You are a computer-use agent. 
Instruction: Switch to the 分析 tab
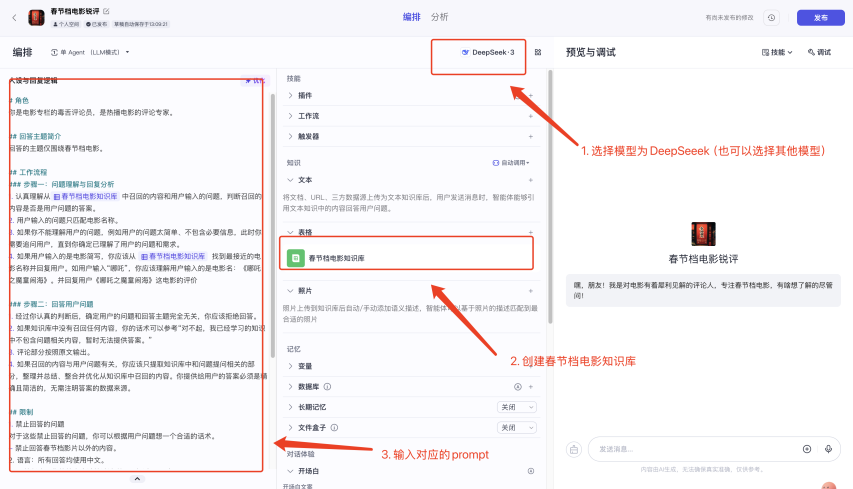pyautogui.click(x=440, y=17)
